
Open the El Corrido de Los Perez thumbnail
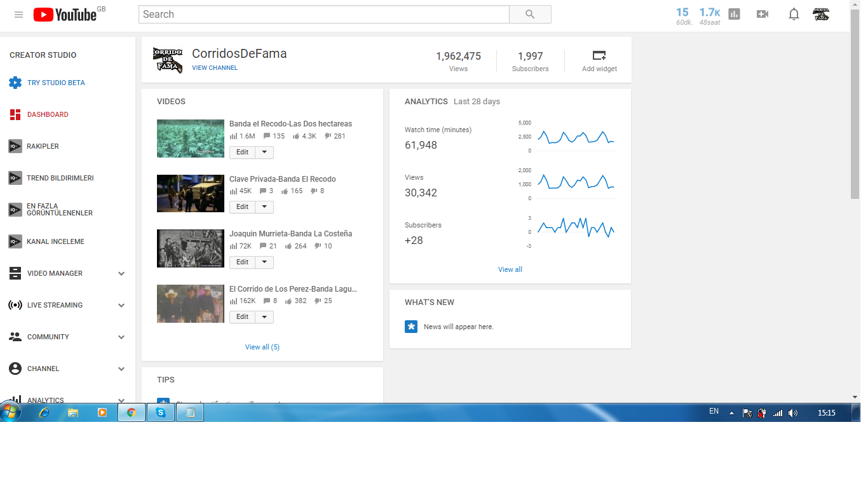click(x=191, y=304)
